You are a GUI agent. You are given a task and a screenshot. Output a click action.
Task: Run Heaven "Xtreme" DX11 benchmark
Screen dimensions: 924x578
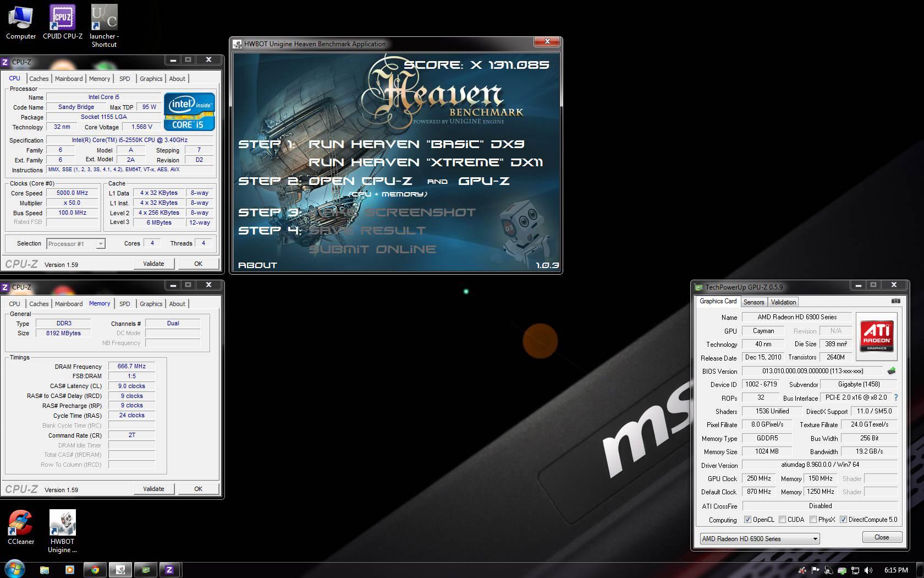[x=426, y=162]
